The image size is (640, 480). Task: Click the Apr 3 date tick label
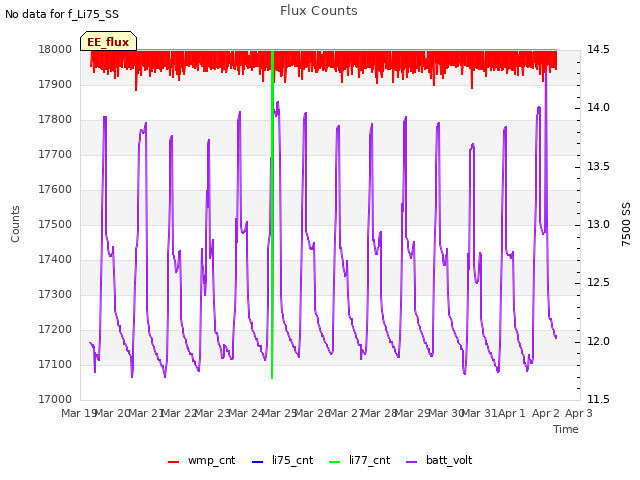pos(579,413)
